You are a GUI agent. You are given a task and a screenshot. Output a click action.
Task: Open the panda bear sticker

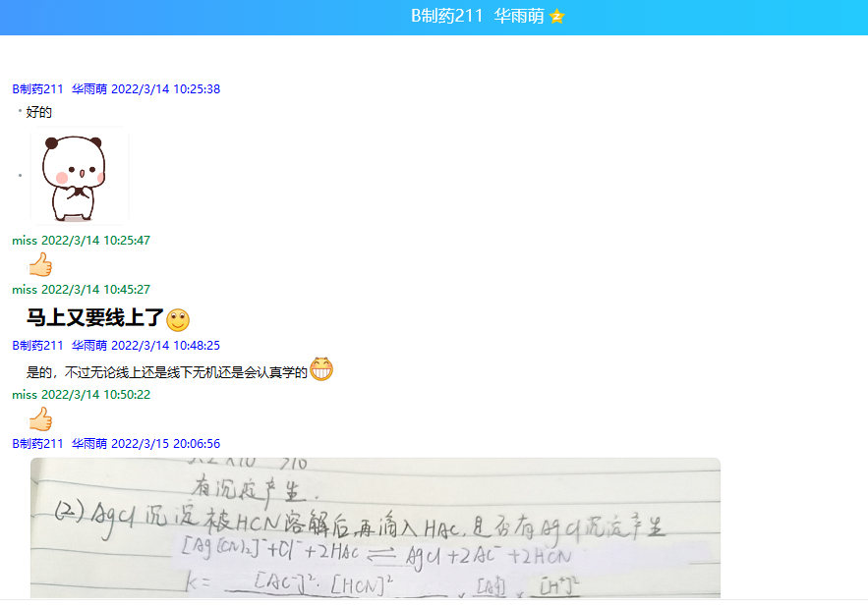[x=79, y=176]
